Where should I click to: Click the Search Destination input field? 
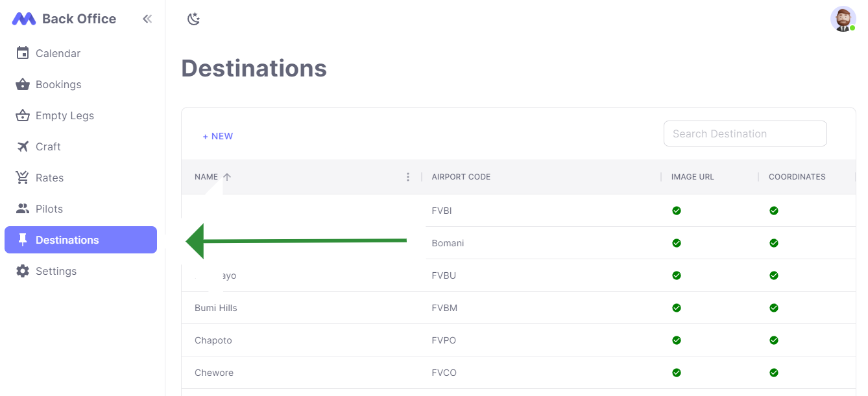pos(745,133)
